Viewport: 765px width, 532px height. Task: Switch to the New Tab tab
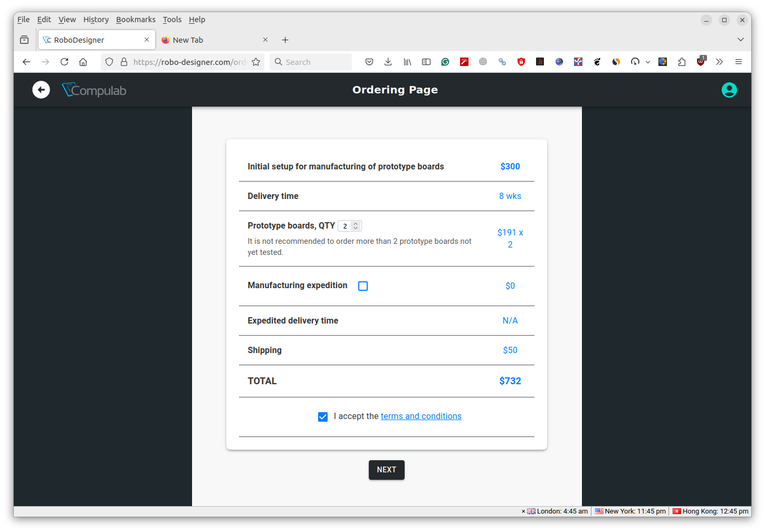(215, 40)
